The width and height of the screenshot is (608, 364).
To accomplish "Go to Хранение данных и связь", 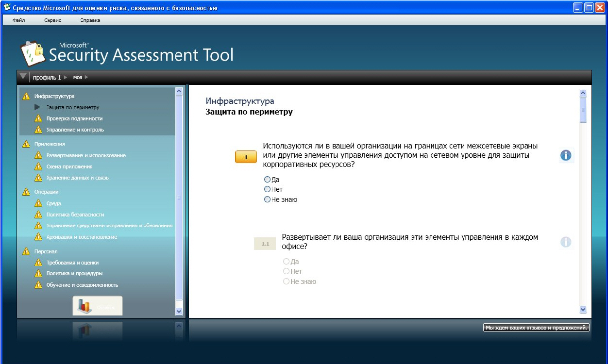I will coord(78,178).
